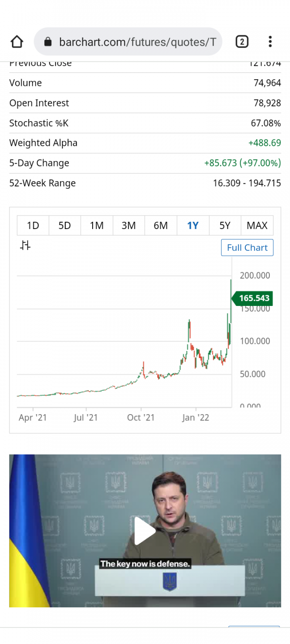Switch chart to 1M period
This screenshot has height=644, width=290.
click(x=97, y=225)
